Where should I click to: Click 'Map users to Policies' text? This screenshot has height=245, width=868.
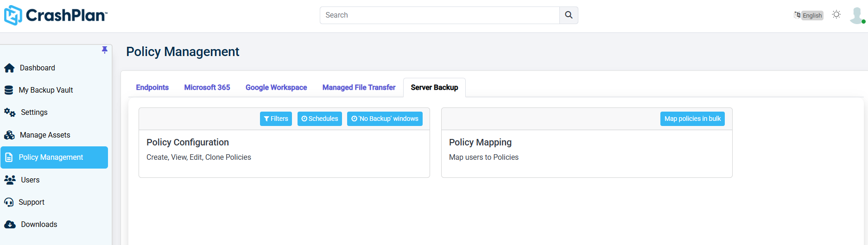point(484,157)
